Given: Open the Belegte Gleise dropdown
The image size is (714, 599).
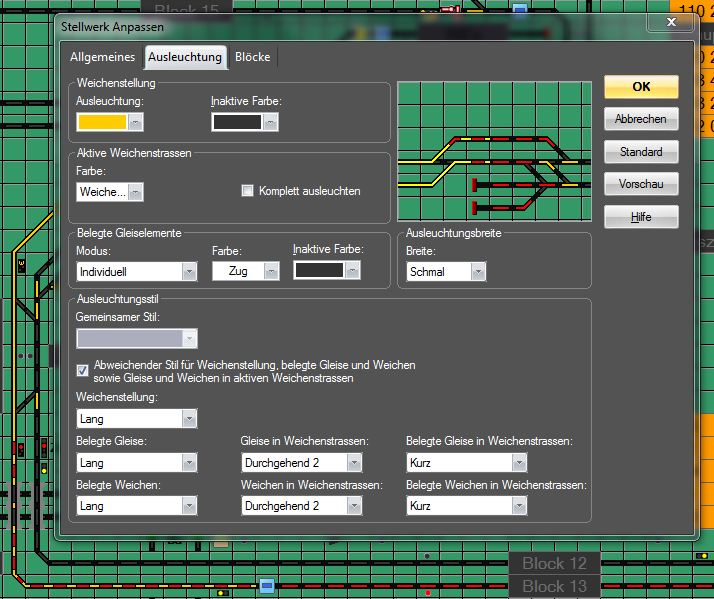Looking at the screenshot, I should pos(136,463).
